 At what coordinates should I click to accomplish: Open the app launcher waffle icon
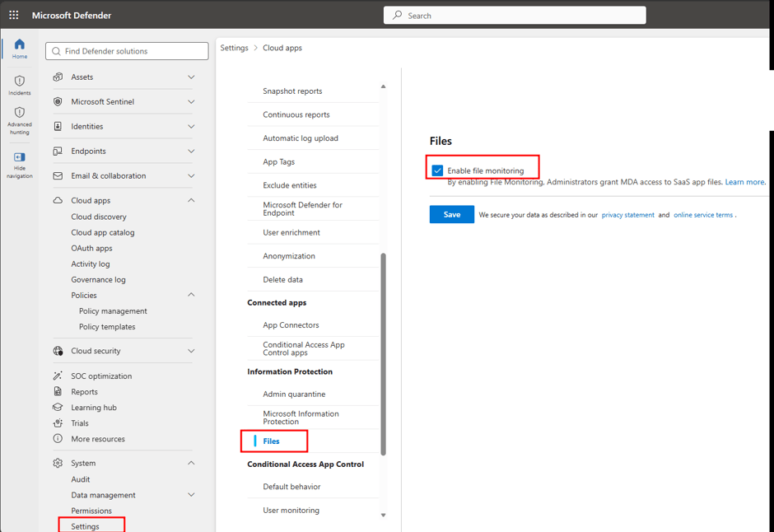click(x=14, y=16)
